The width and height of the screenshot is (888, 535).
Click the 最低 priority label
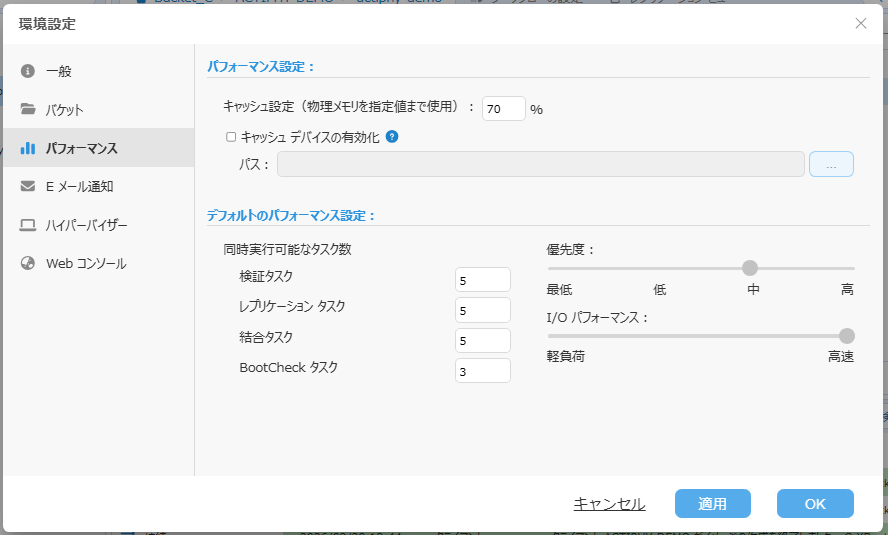coord(559,290)
